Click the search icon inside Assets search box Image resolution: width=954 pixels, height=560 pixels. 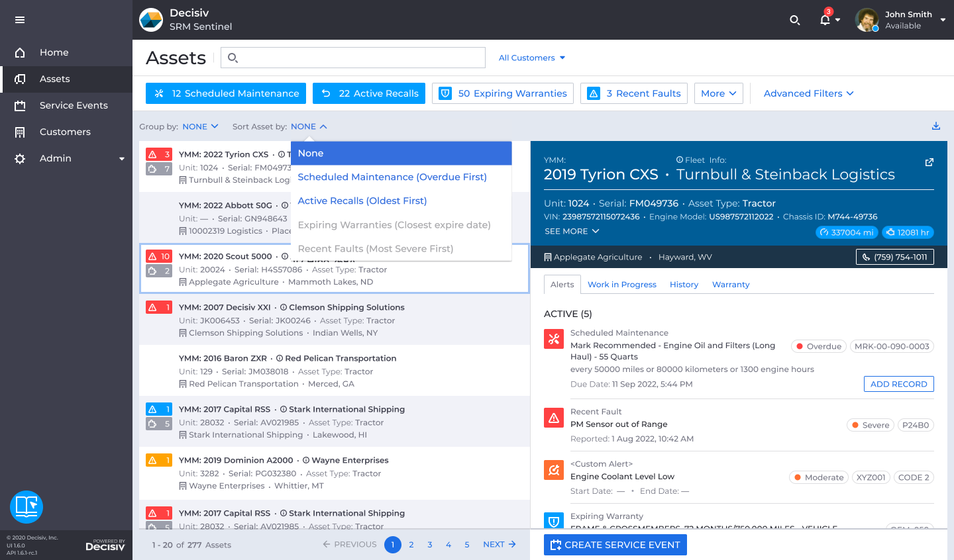click(233, 58)
